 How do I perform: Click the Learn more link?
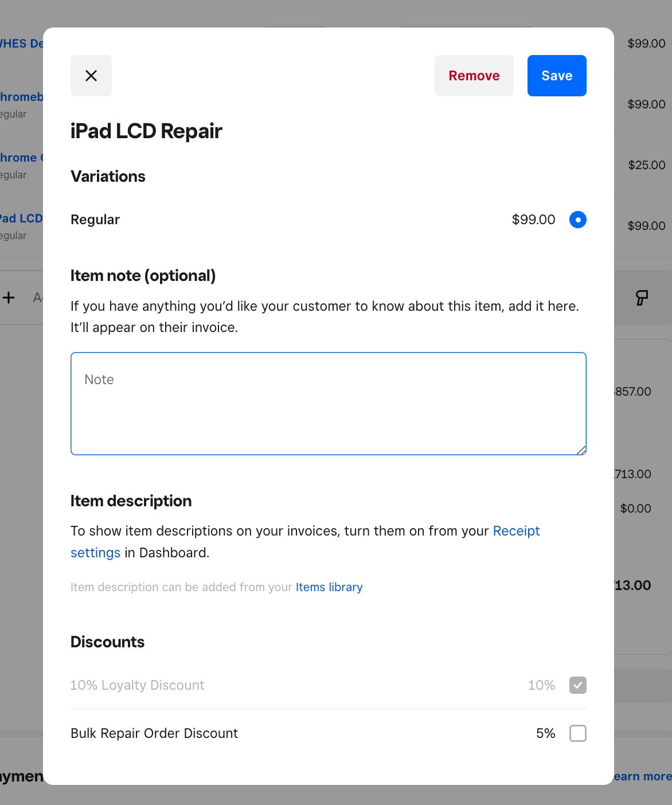click(642, 776)
